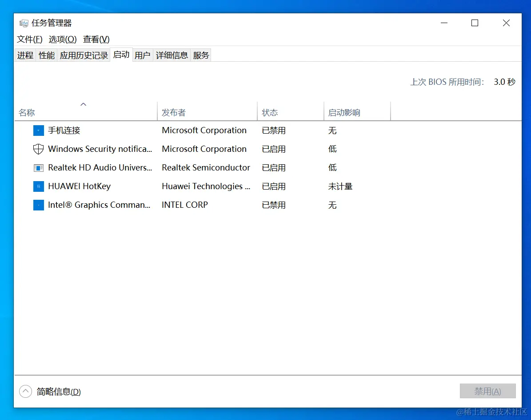Image resolution: width=531 pixels, height=420 pixels.
Task: Click 已禁用 status of 手机连接
Action: 274,130
